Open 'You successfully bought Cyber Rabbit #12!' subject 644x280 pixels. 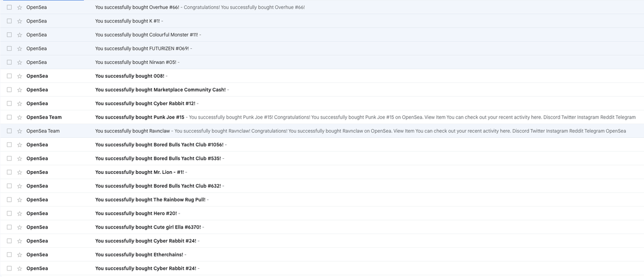(x=145, y=104)
